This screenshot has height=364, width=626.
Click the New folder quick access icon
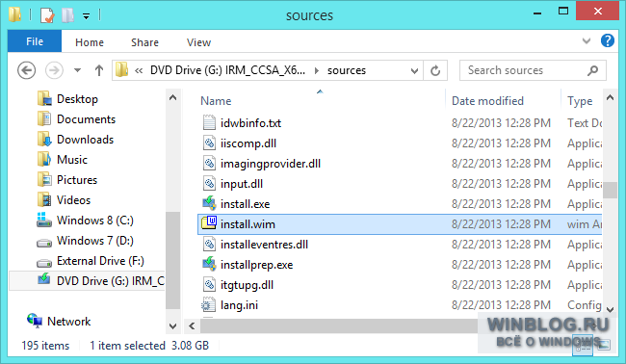pyautogui.click(x=67, y=15)
